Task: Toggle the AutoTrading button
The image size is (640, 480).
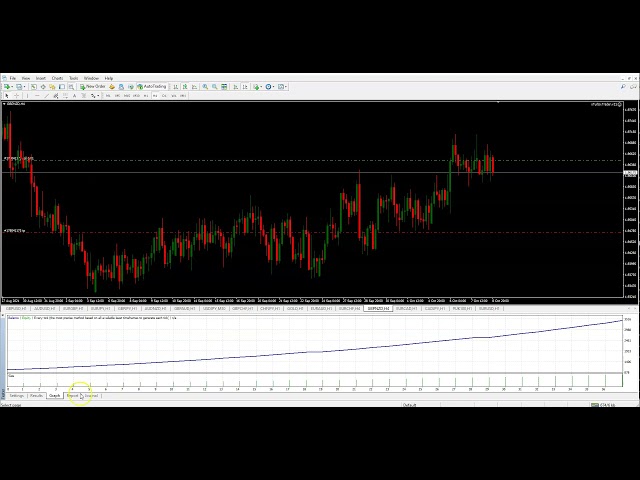Action: tap(153, 87)
